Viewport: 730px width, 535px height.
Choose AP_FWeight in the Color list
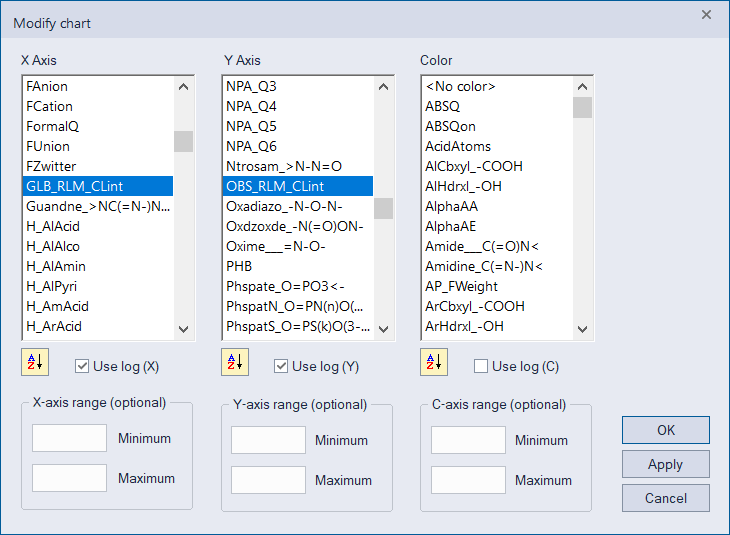point(497,286)
